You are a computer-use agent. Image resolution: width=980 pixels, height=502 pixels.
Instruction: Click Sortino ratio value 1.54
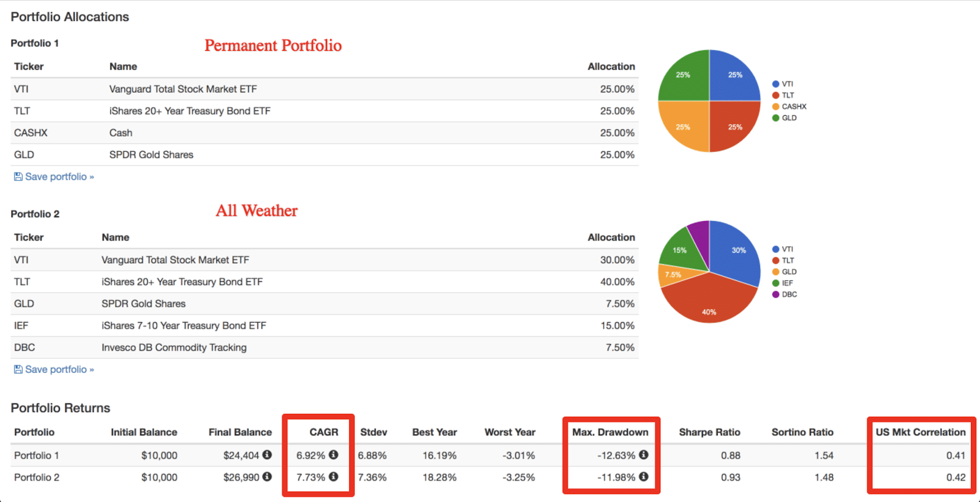click(x=824, y=455)
